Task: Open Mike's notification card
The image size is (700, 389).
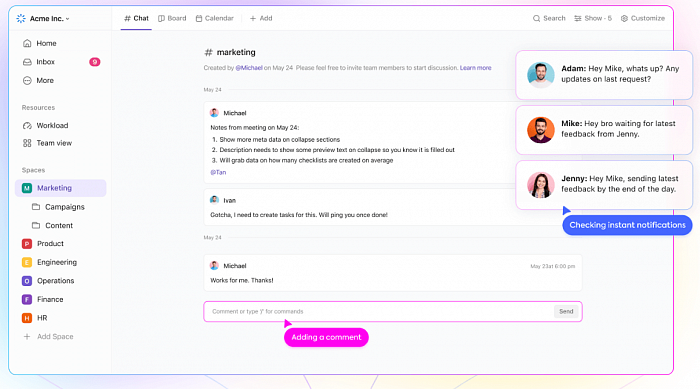Action: click(604, 130)
